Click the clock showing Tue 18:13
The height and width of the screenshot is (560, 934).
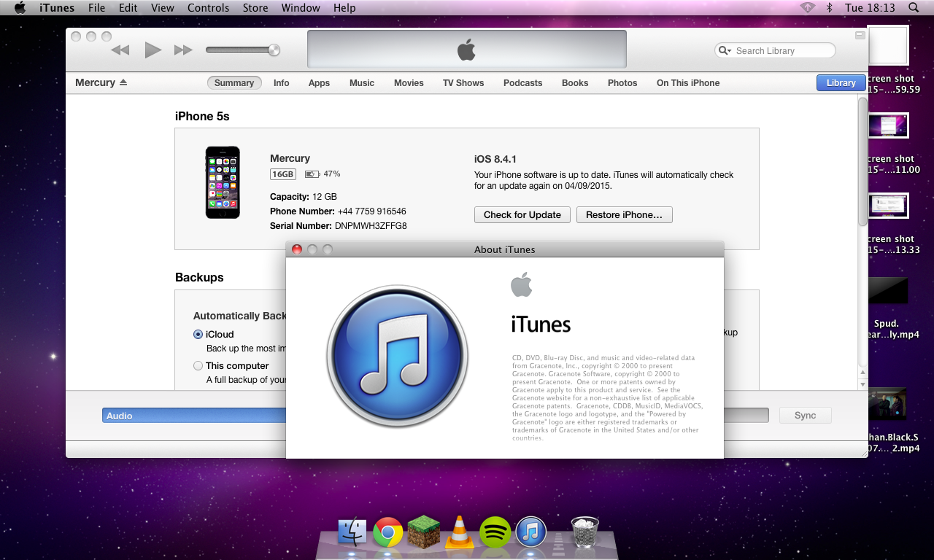pyautogui.click(x=870, y=8)
